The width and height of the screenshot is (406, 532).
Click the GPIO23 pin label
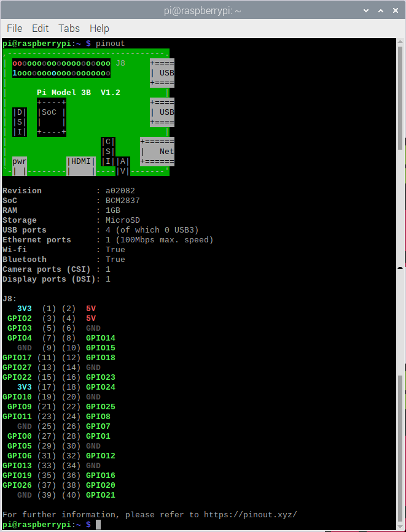101,377
